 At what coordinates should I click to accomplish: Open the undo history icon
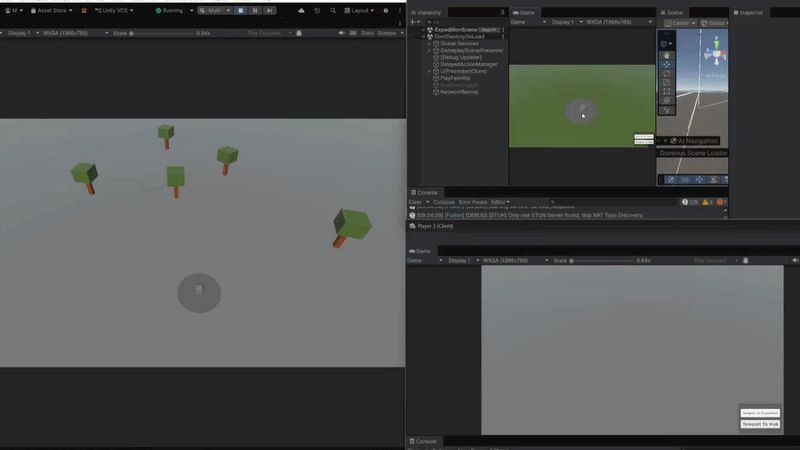(317, 10)
